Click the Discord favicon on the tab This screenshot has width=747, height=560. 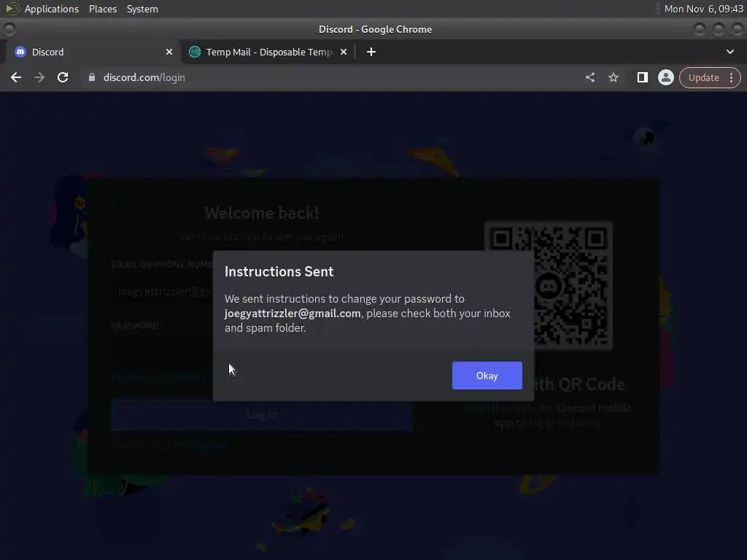tap(20, 52)
